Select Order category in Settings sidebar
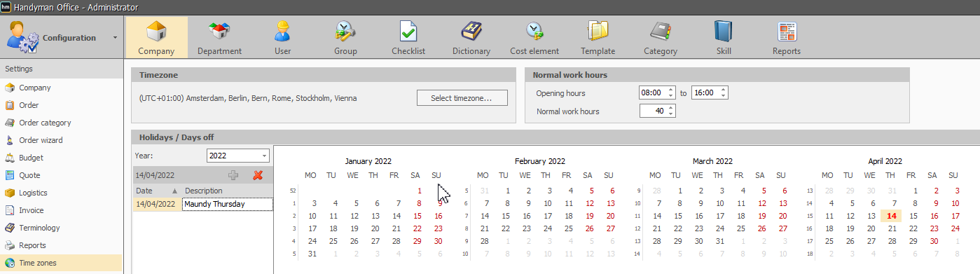This screenshot has height=274, width=980. pos(61,123)
